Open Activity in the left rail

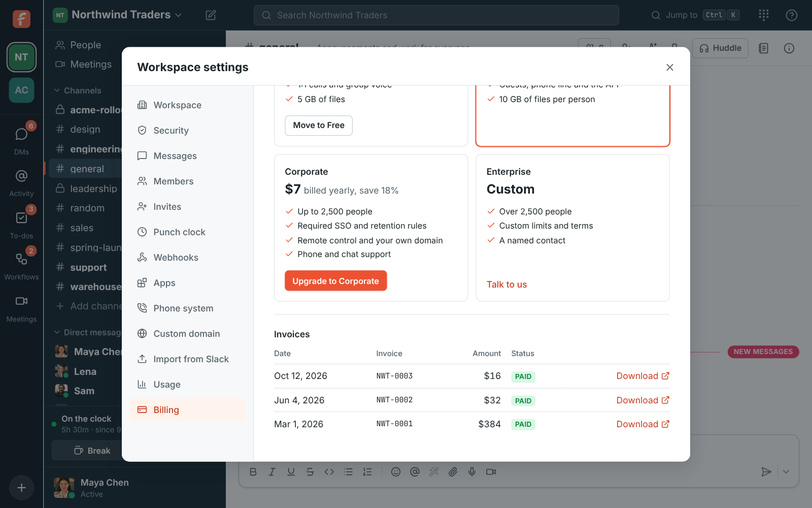pos(21,182)
